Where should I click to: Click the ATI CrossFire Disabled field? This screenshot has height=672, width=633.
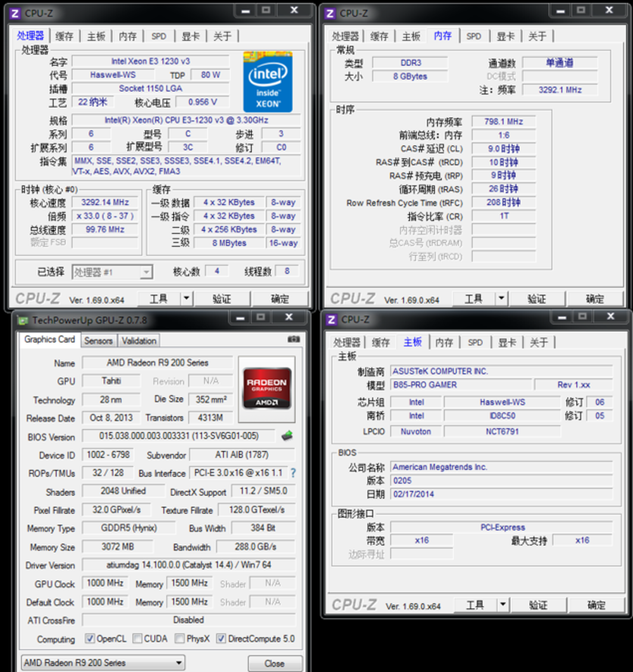(189, 620)
